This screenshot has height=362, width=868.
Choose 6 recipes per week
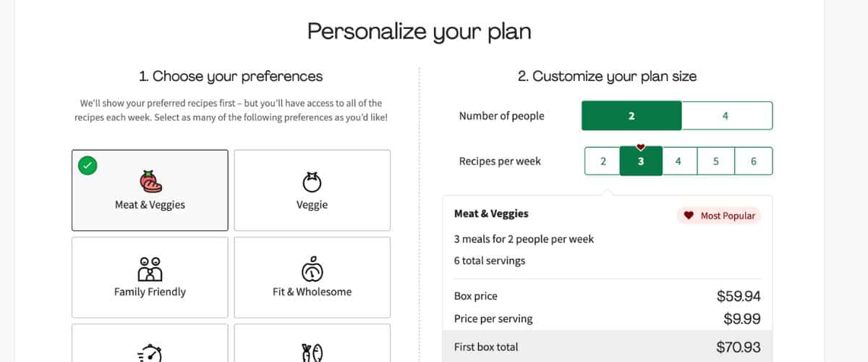754,161
